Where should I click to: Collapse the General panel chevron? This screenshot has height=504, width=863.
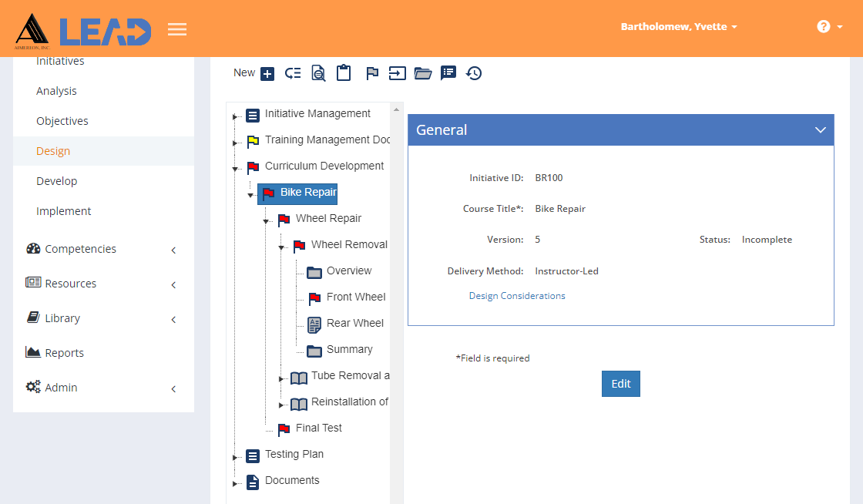click(820, 129)
